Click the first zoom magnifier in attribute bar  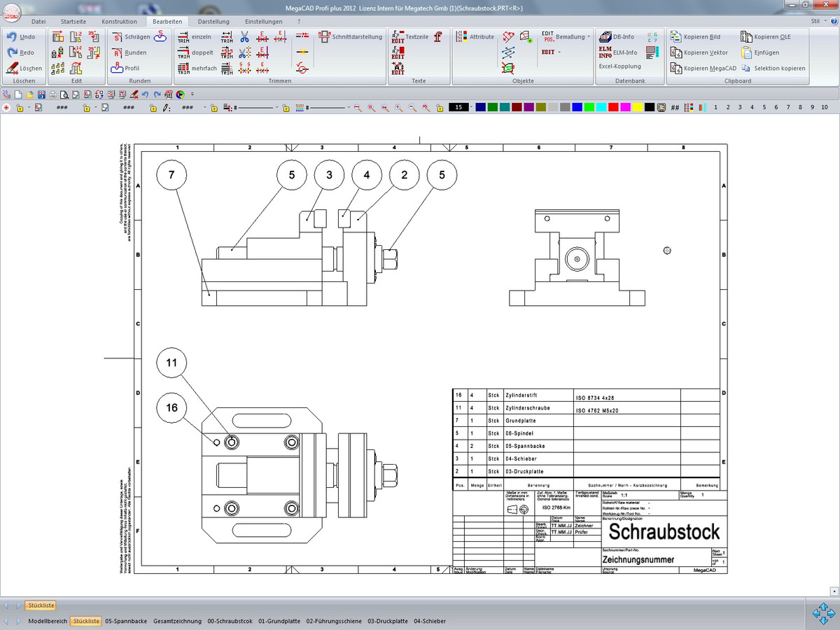357,108
